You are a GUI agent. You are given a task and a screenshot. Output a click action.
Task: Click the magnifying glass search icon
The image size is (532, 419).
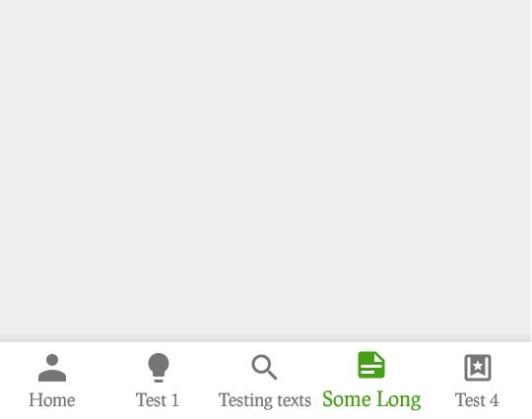point(264,368)
